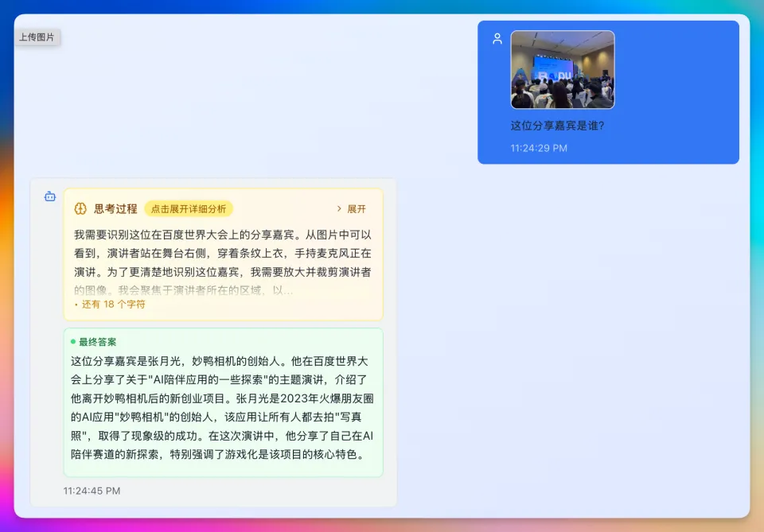Open the uploaded conference photo thumbnail
764x532 pixels.
(x=562, y=69)
